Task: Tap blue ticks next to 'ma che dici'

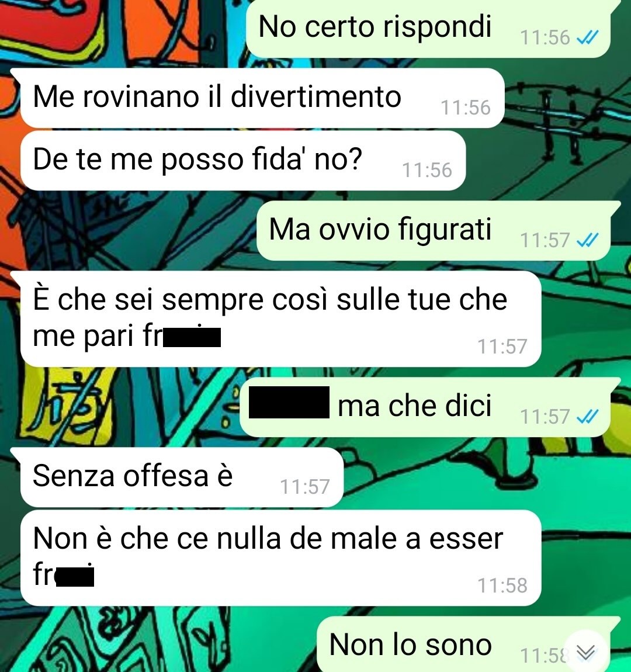Action: tap(587, 417)
